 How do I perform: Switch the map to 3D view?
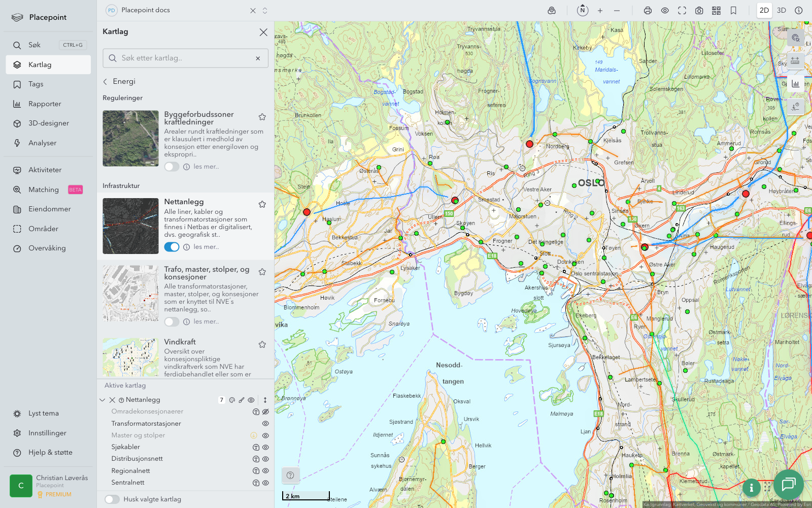(x=781, y=11)
